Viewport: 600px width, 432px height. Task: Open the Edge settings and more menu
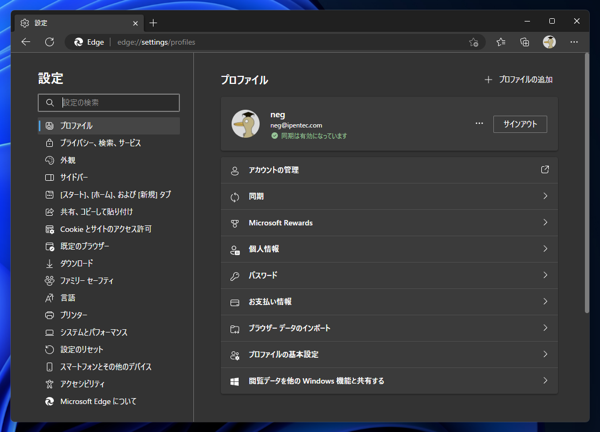click(x=574, y=42)
